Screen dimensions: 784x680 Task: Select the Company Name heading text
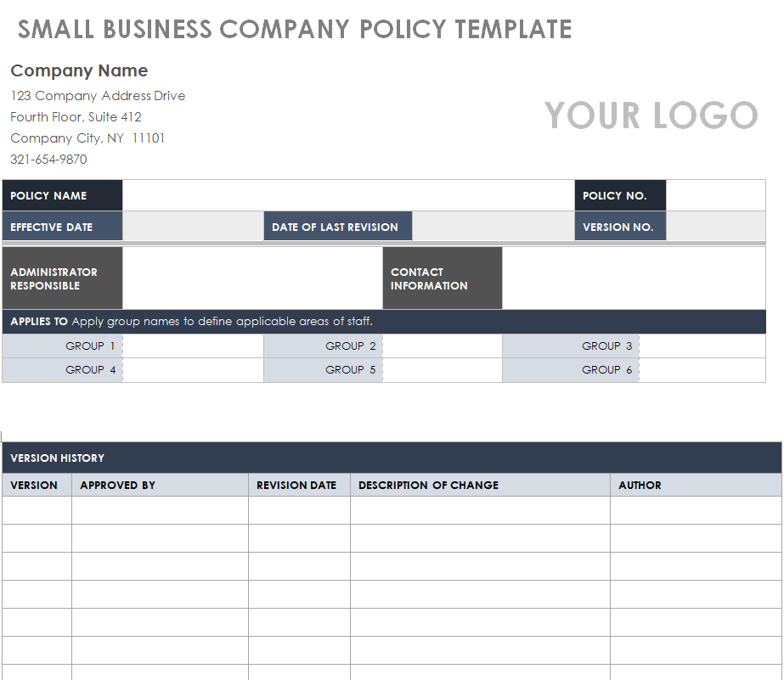click(x=79, y=70)
